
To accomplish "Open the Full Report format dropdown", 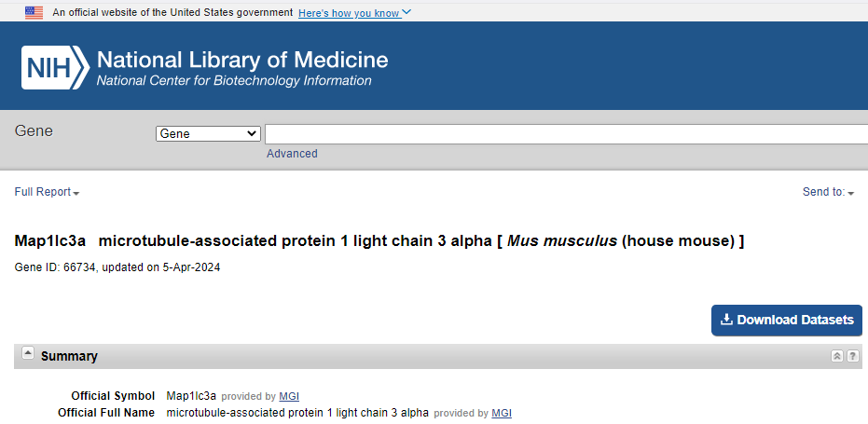I will [47, 192].
